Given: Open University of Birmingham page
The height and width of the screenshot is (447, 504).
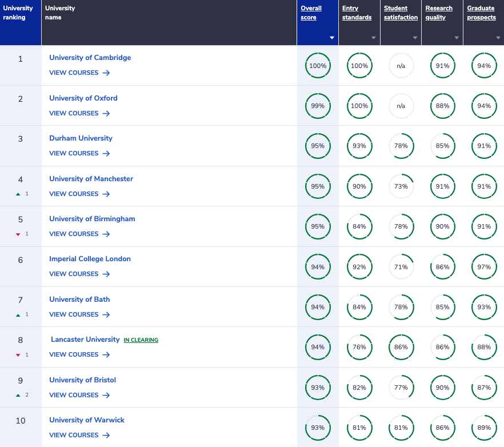Looking at the screenshot, I should (x=92, y=219).
